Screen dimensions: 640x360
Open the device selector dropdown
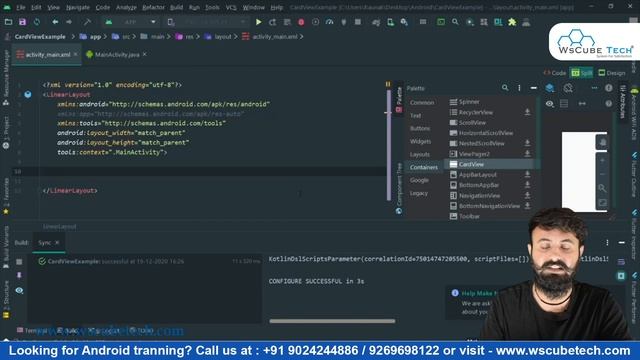coord(207,22)
